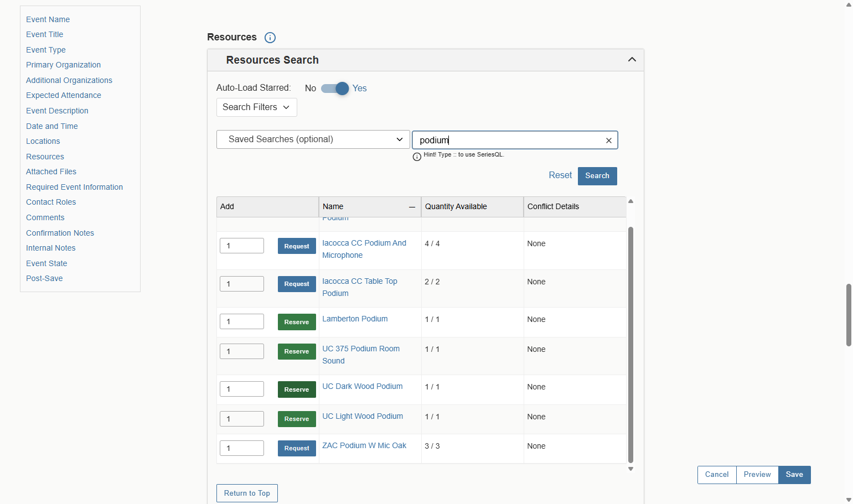
Task: Request Iacocca CC Table Top Podium
Action: (297, 284)
